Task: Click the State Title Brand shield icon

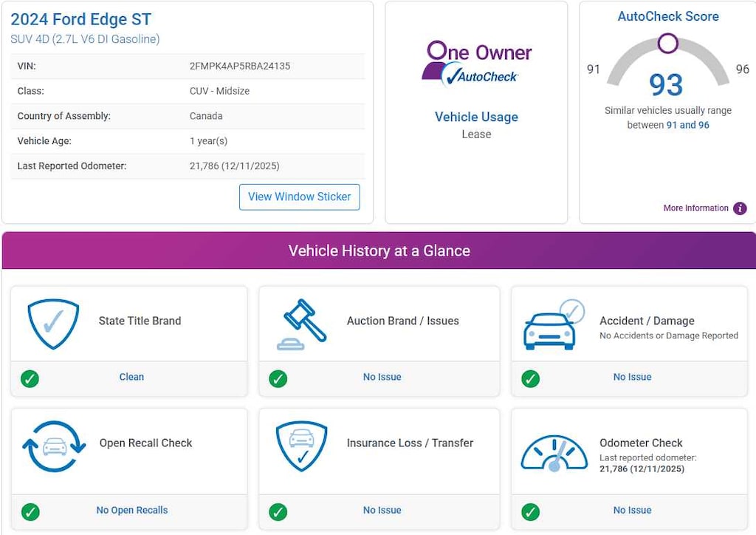Action: (53, 324)
